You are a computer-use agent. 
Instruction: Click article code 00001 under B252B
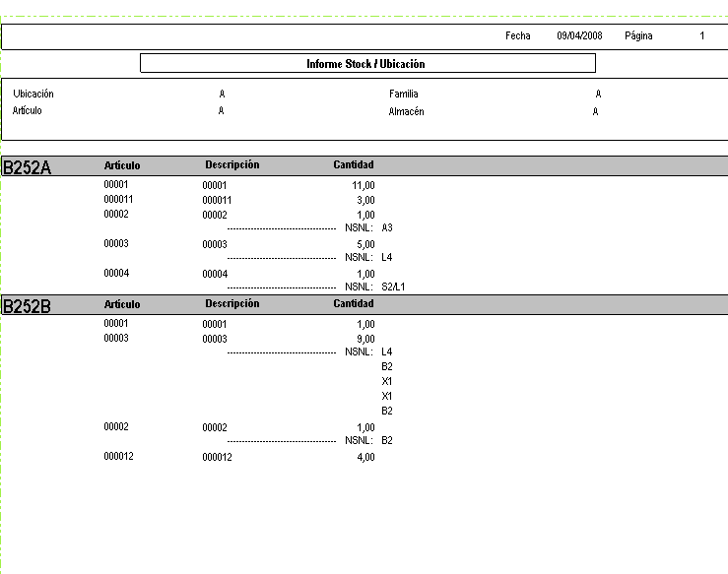pyautogui.click(x=116, y=323)
